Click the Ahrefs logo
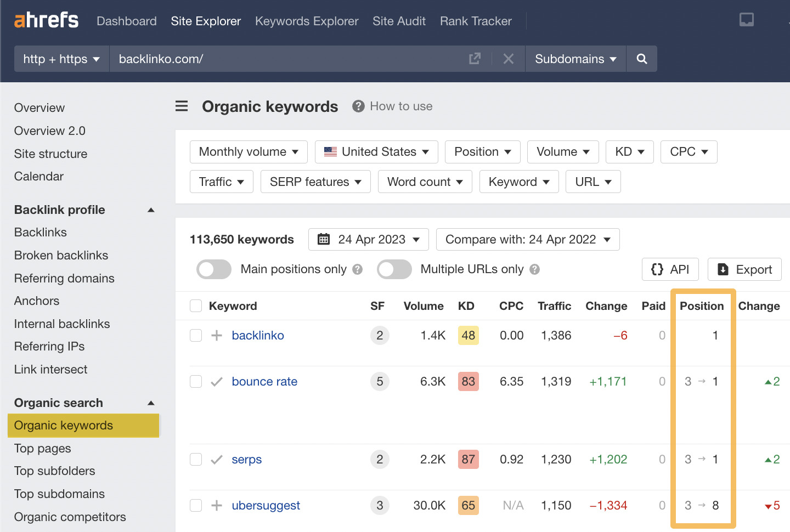Image resolution: width=790 pixels, height=532 pixels. tap(46, 20)
